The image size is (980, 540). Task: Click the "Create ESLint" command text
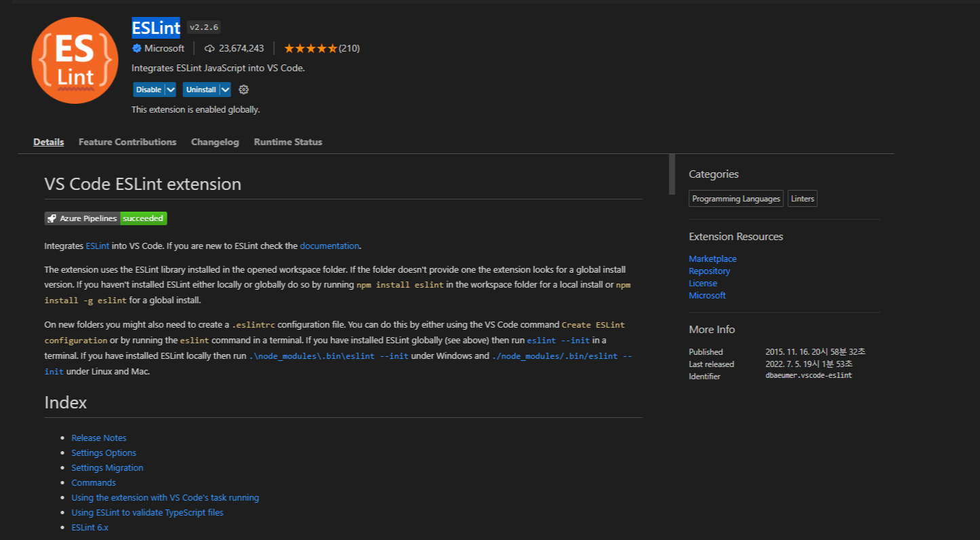click(x=593, y=325)
